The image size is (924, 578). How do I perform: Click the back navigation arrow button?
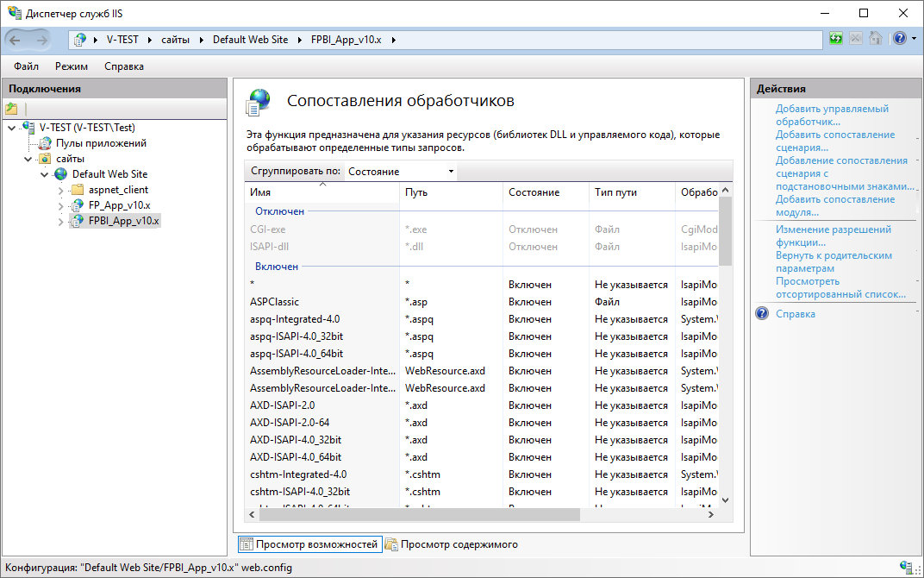16,40
